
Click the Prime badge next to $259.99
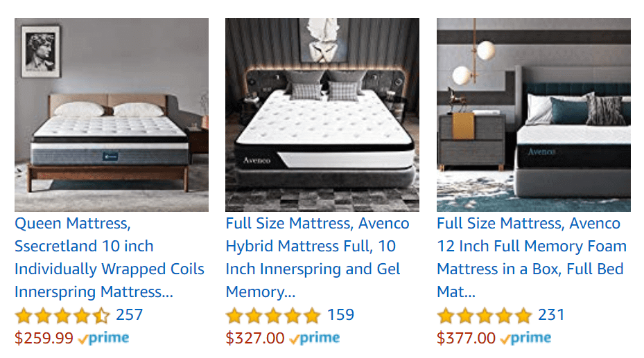coord(103,339)
